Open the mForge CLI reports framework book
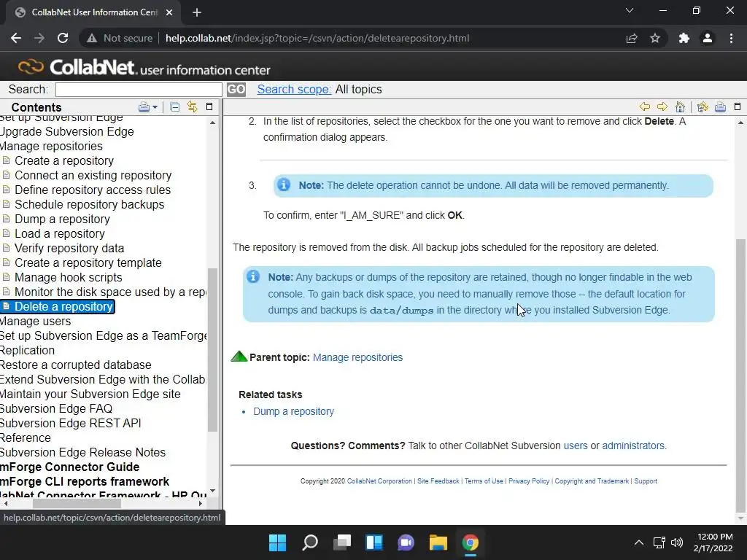The width and height of the screenshot is (747, 560). coord(85,482)
